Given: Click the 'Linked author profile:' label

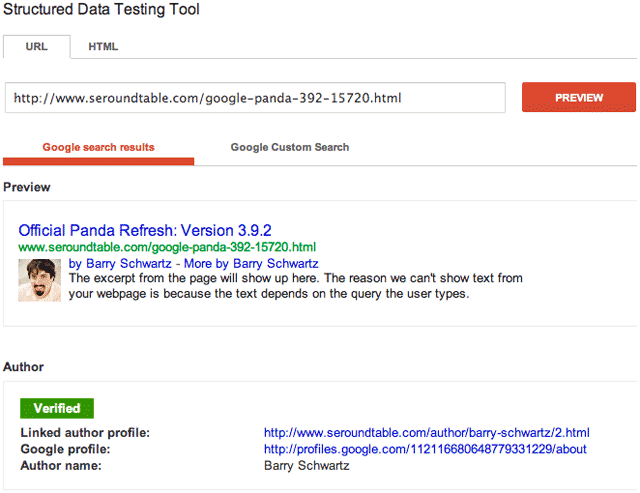Looking at the screenshot, I should (x=85, y=433).
